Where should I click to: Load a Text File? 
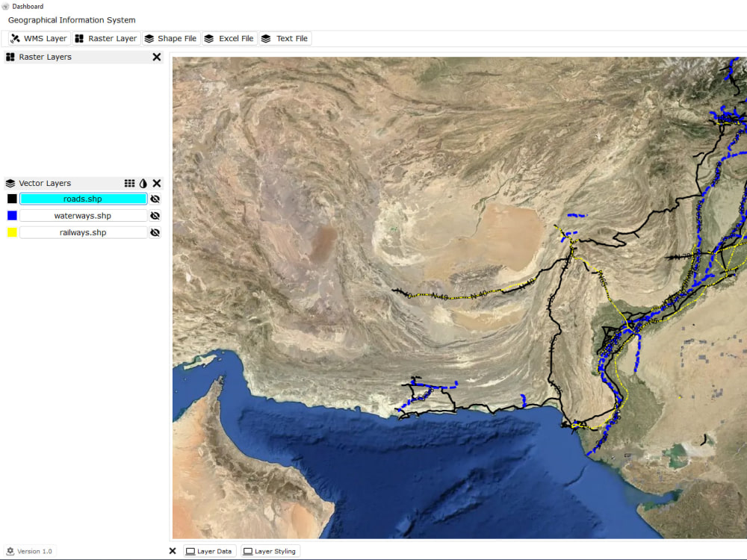(285, 39)
